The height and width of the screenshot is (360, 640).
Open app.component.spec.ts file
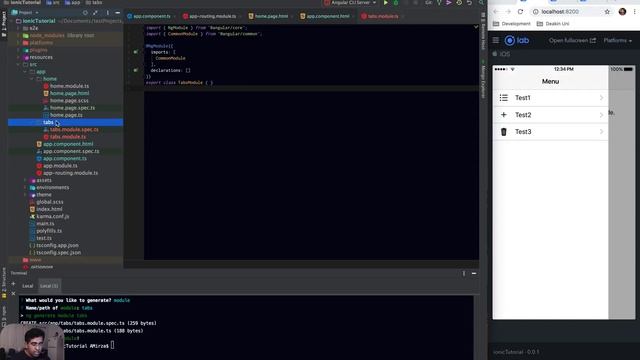[71, 151]
